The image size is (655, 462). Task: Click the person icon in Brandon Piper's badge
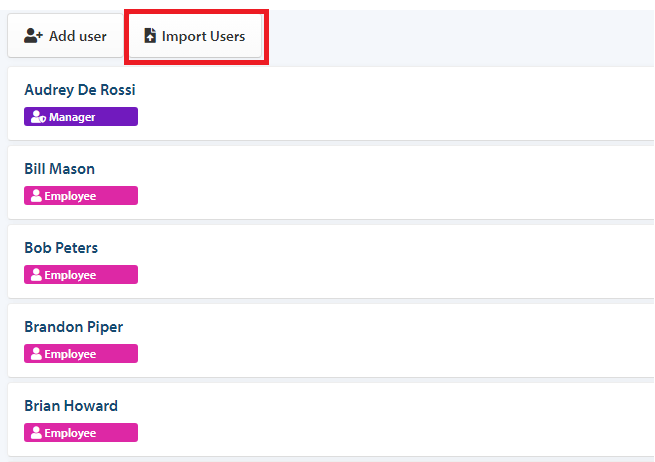pos(36,354)
